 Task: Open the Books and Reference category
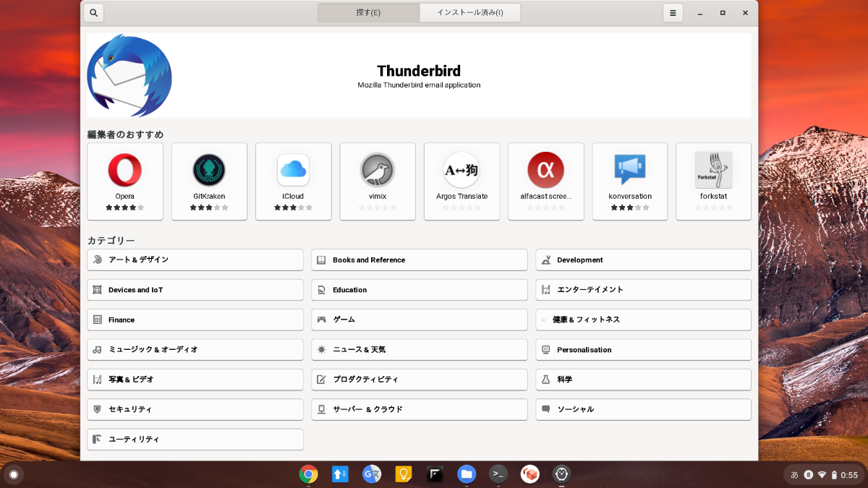point(420,260)
